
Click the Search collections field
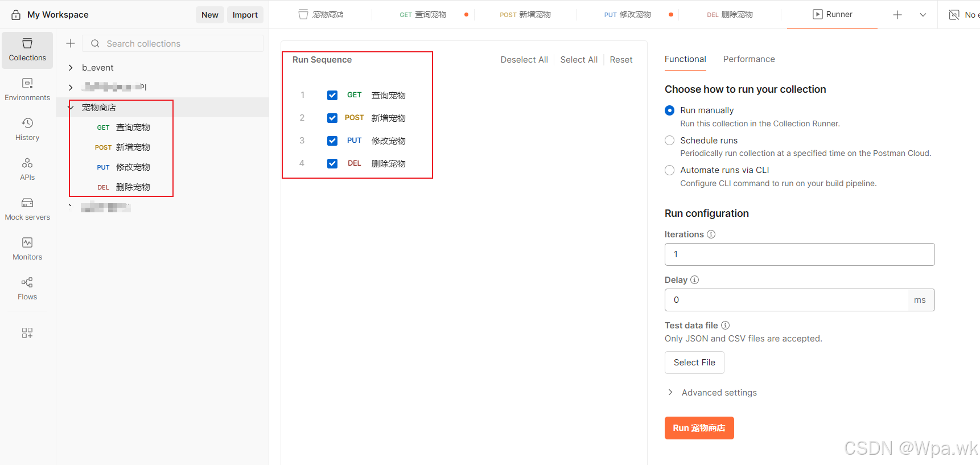click(173, 44)
